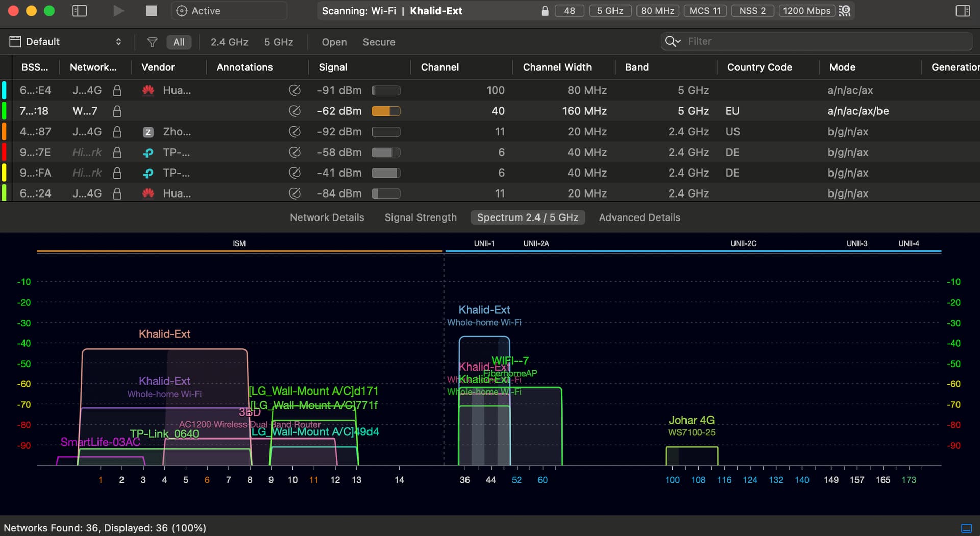Expand the search options magnifier dropdown

point(672,41)
